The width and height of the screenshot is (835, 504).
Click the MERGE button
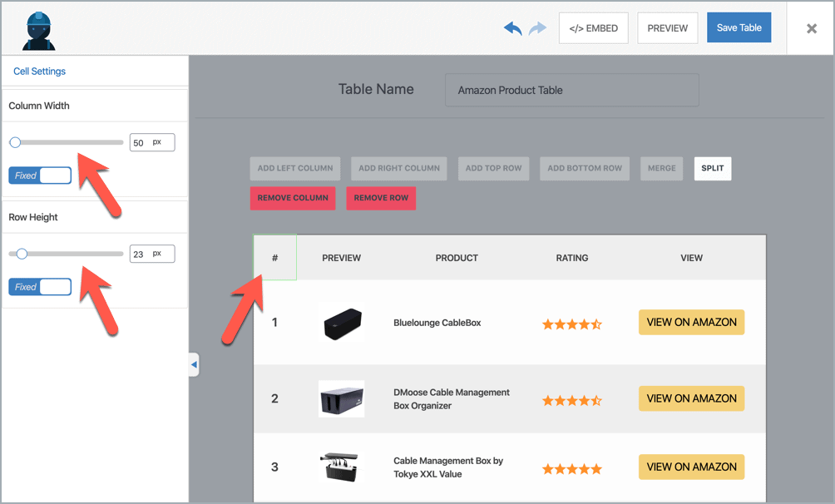tap(661, 168)
